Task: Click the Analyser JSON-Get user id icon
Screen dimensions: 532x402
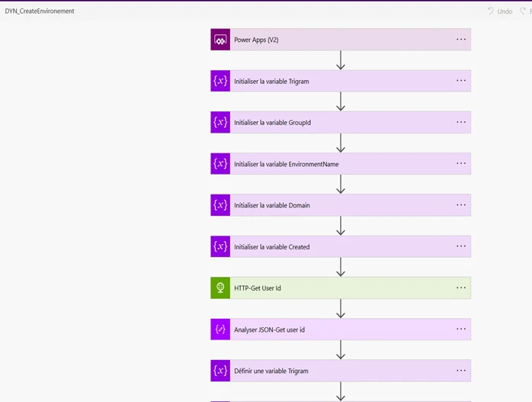Action: tap(220, 330)
